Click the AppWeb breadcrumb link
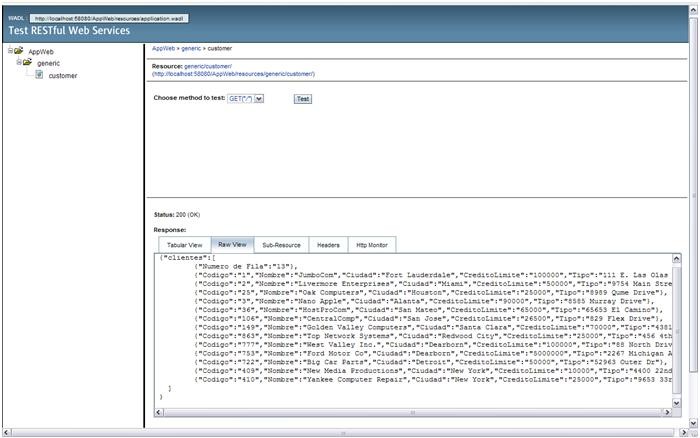 pyautogui.click(x=163, y=48)
